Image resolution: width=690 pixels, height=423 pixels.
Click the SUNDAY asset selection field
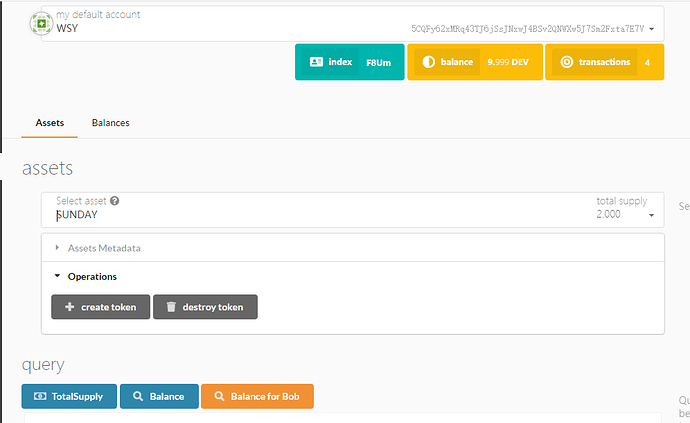click(x=300, y=214)
